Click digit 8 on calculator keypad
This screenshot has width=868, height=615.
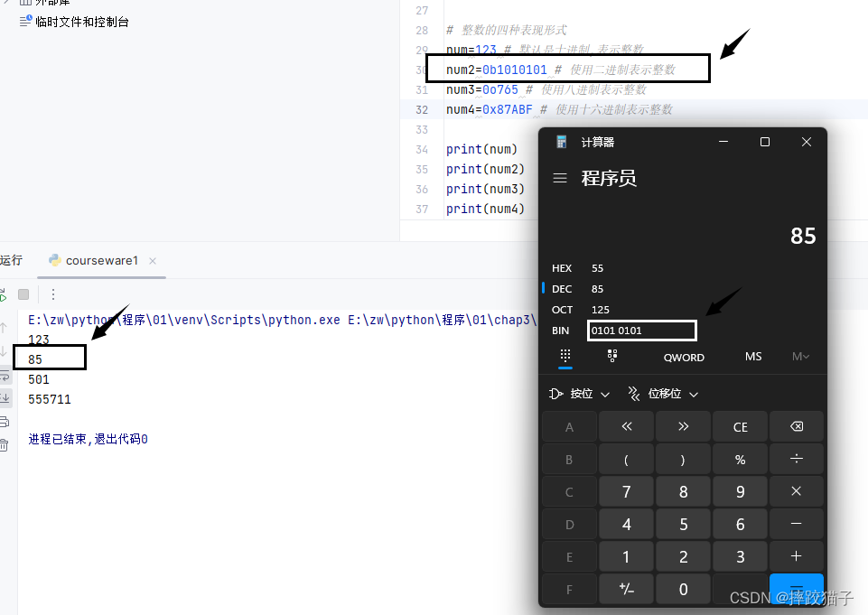click(684, 491)
